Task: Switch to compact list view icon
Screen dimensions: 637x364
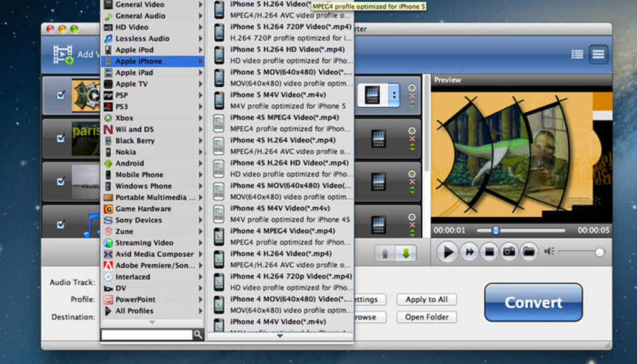Action: click(598, 54)
